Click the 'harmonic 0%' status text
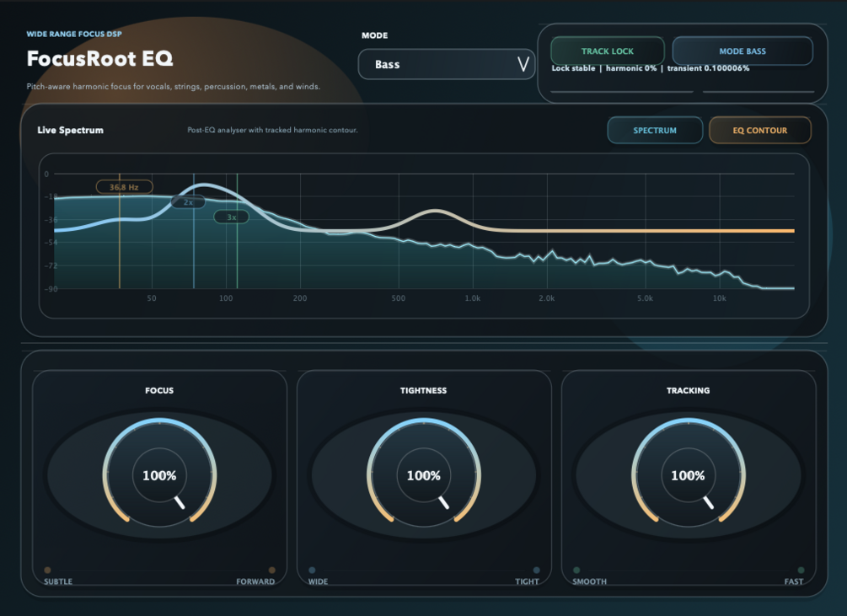Viewport: 847px width, 616px height. point(631,68)
